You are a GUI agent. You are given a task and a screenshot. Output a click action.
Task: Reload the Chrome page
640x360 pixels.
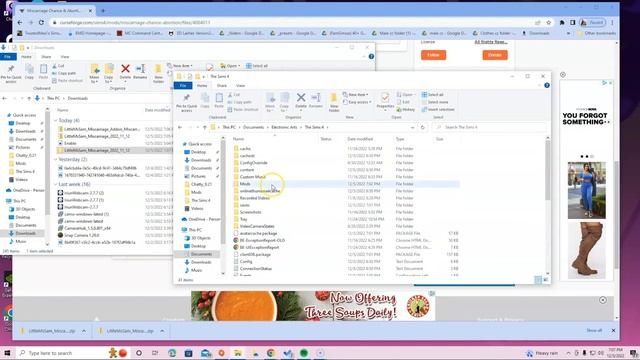(41, 22)
